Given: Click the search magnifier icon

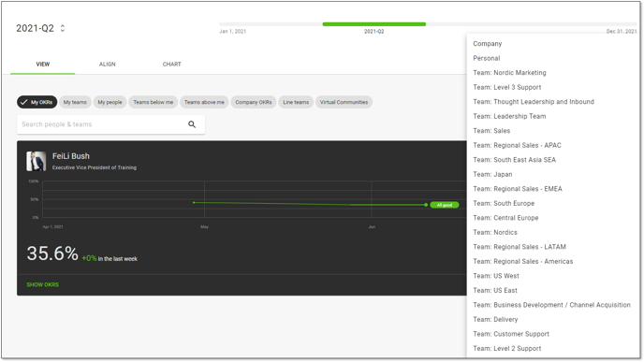Looking at the screenshot, I should click(x=192, y=124).
